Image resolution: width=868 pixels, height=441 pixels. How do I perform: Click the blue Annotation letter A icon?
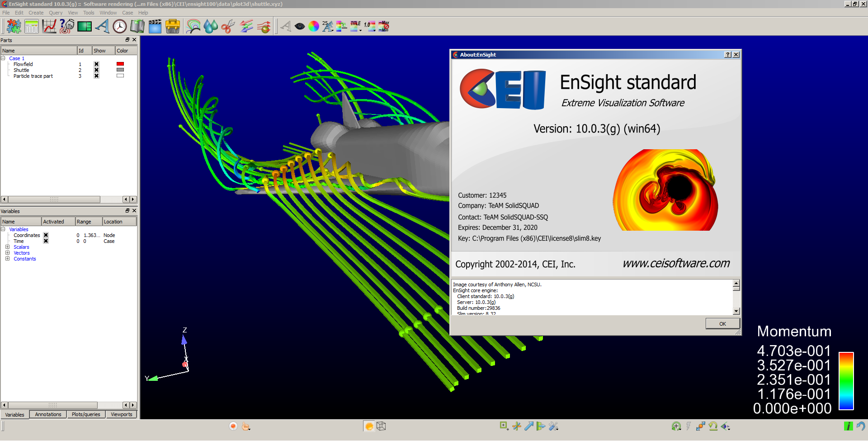[x=102, y=26]
